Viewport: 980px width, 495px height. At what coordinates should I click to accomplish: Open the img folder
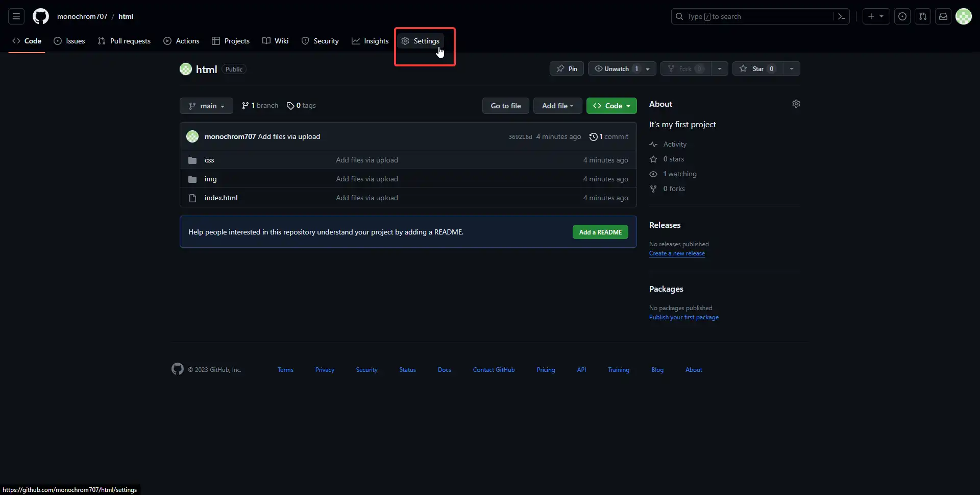[211, 179]
